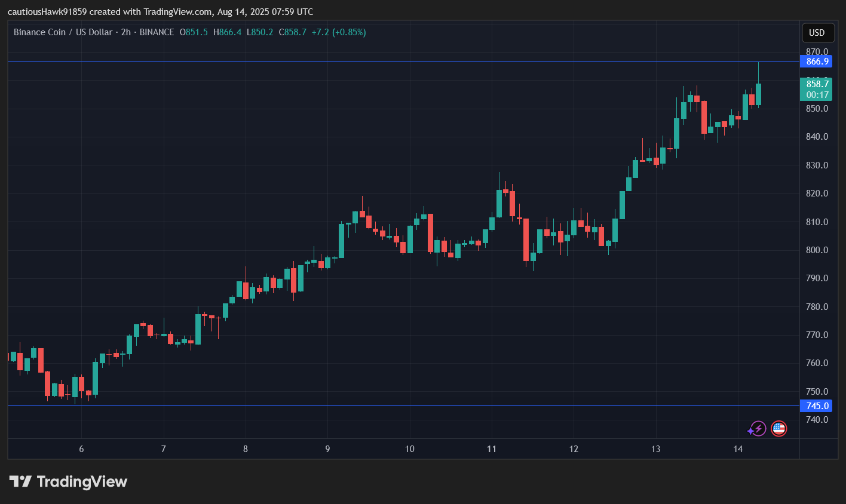Click the countdown timer below current price

click(x=816, y=94)
